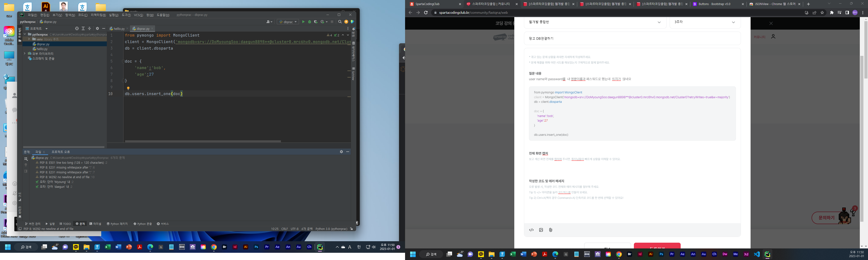Click the 망고 DB연결하기 title field
This screenshot has height=260, width=868.
pyautogui.click(x=632, y=38)
